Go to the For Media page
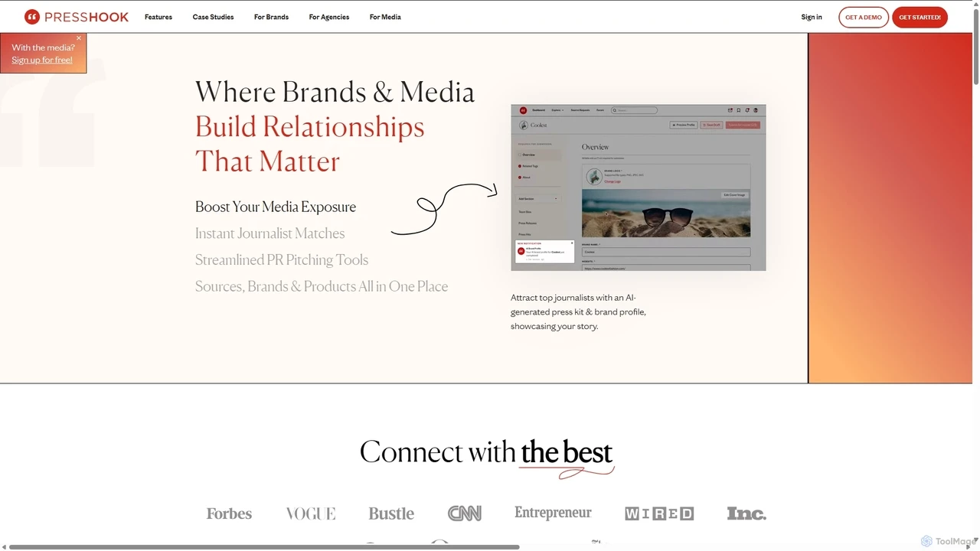 pyautogui.click(x=385, y=17)
